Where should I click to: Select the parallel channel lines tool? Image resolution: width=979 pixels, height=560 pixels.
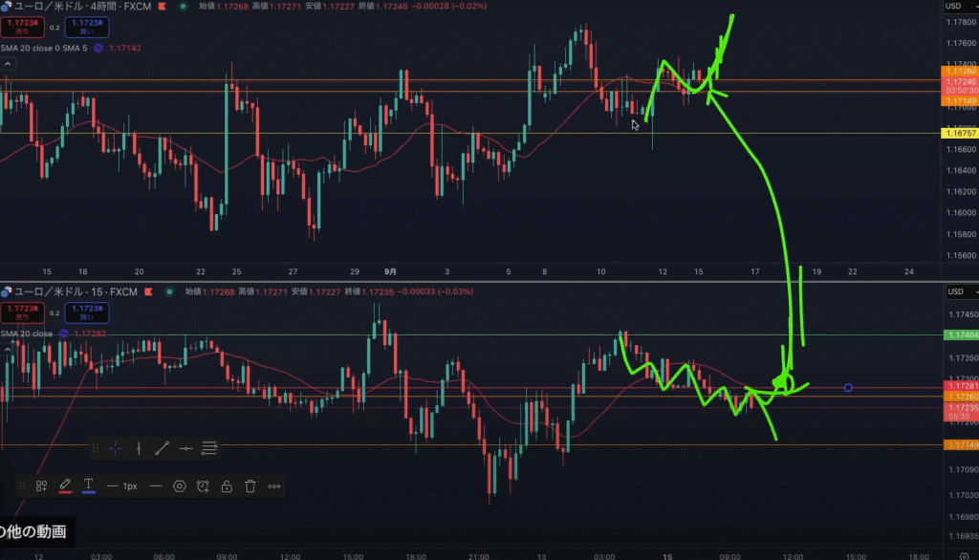(x=209, y=448)
